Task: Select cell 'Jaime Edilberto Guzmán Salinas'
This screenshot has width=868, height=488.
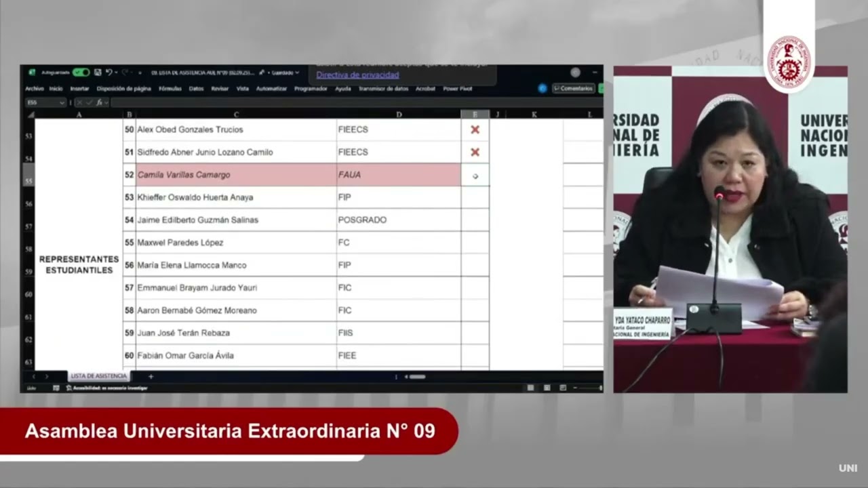Action: (236, 220)
